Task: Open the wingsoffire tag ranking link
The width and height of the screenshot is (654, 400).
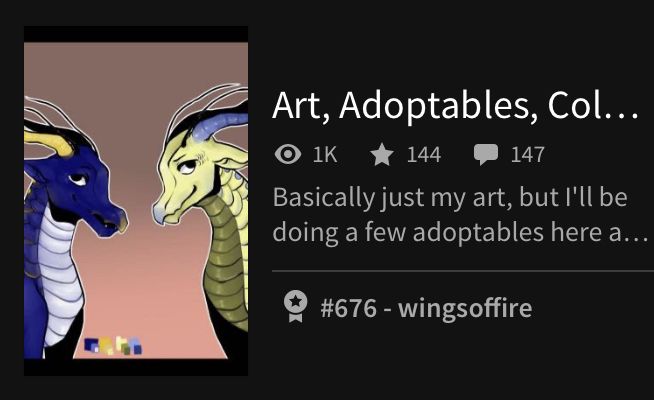Action: click(x=465, y=308)
